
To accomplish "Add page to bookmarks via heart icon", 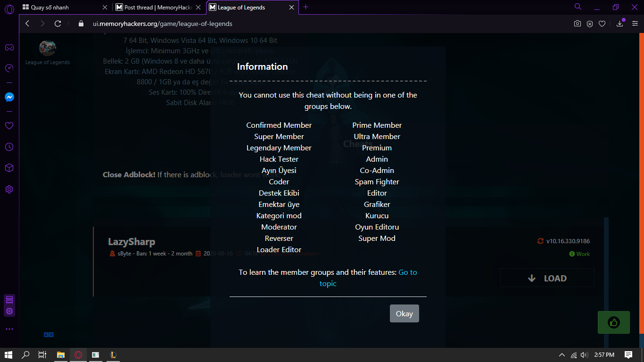I will [x=602, y=24].
